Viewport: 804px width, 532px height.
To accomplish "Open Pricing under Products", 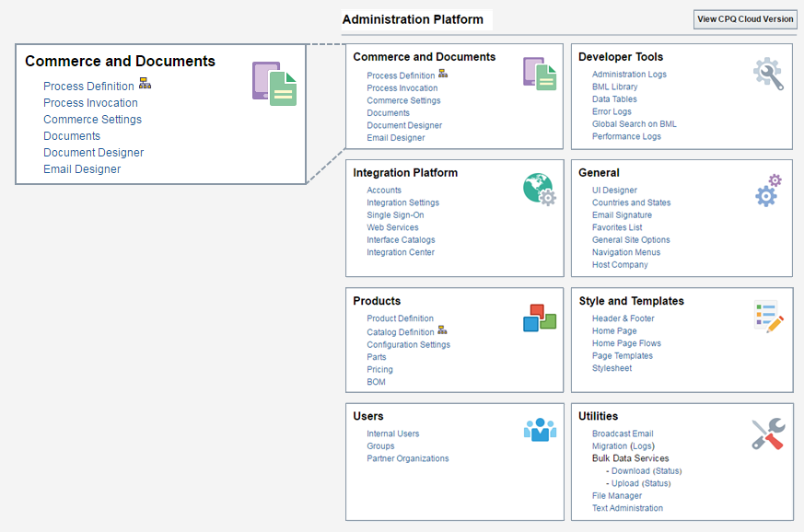I will coord(379,369).
